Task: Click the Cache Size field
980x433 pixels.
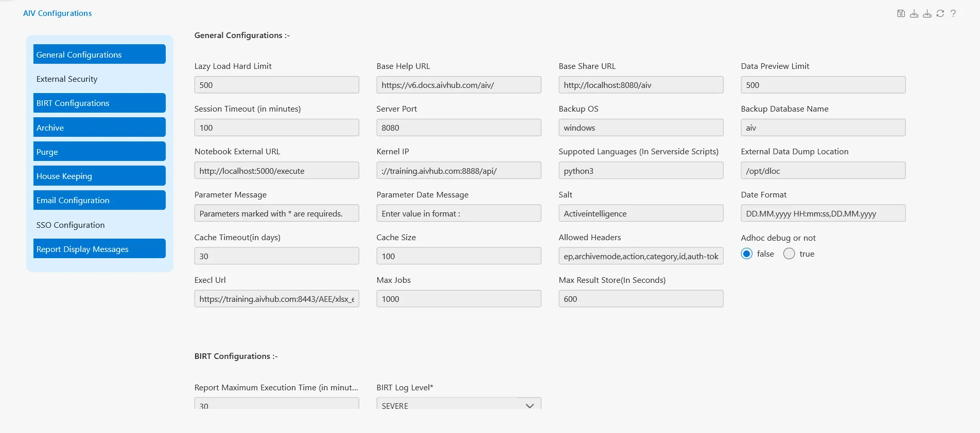Action: click(459, 256)
